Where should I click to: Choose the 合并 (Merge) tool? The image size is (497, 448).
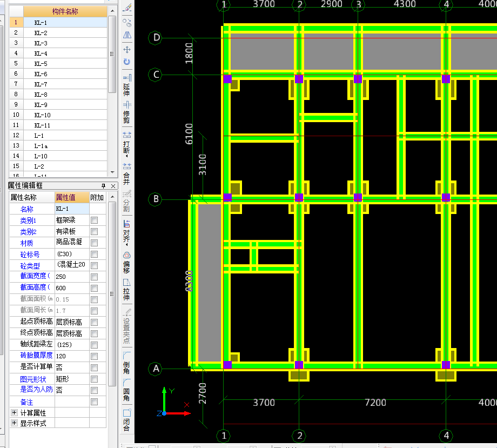coord(127,174)
